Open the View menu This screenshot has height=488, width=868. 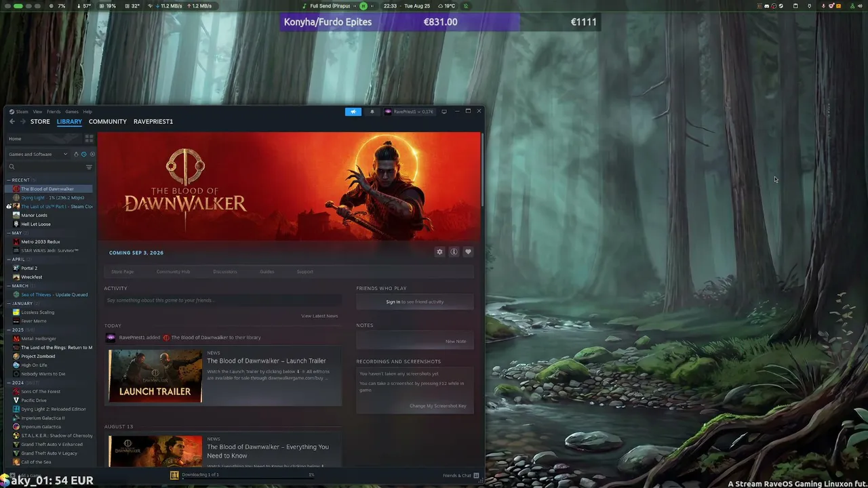(x=37, y=112)
